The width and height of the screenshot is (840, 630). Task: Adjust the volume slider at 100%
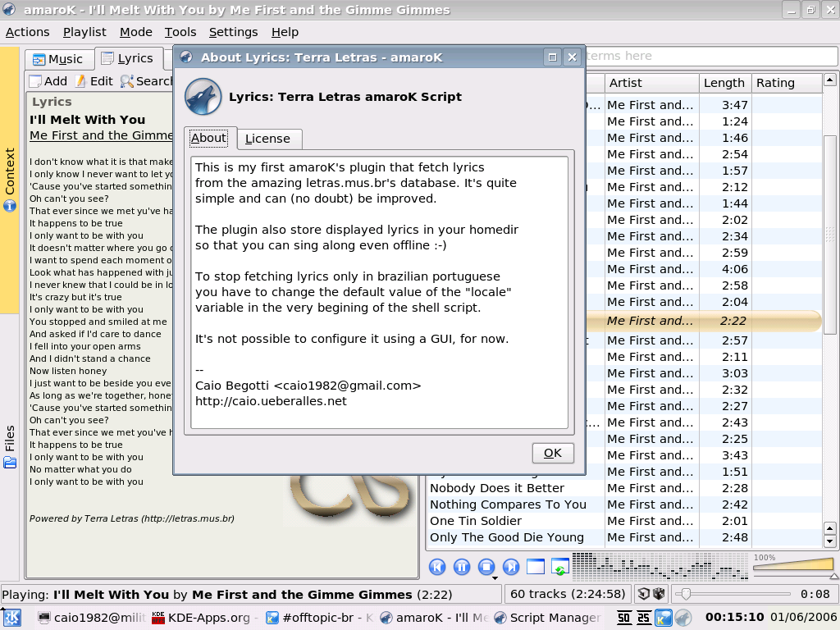click(794, 568)
